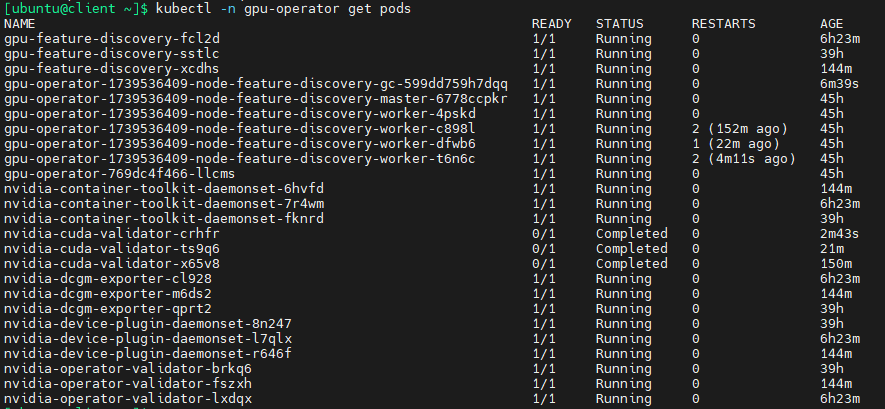The image size is (885, 409).
Task: Click restart value '2 (152m ago)'
Action: pyautogui.click(x=740, y=129)
